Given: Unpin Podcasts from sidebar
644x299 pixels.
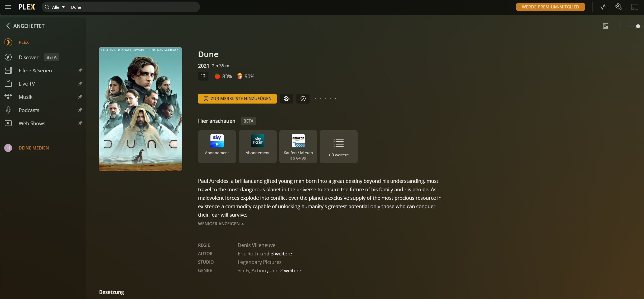Looking at the screenshot, I should (x=80, y=110).
